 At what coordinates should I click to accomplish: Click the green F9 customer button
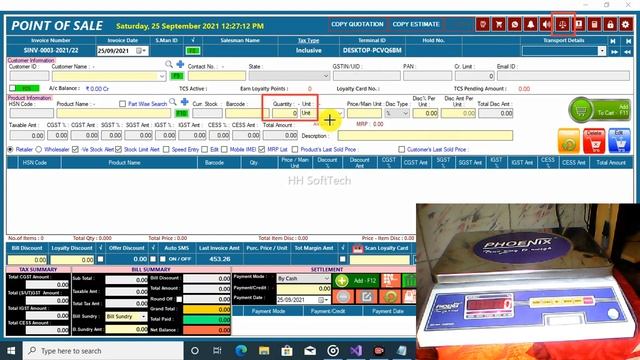click(177, 76)
